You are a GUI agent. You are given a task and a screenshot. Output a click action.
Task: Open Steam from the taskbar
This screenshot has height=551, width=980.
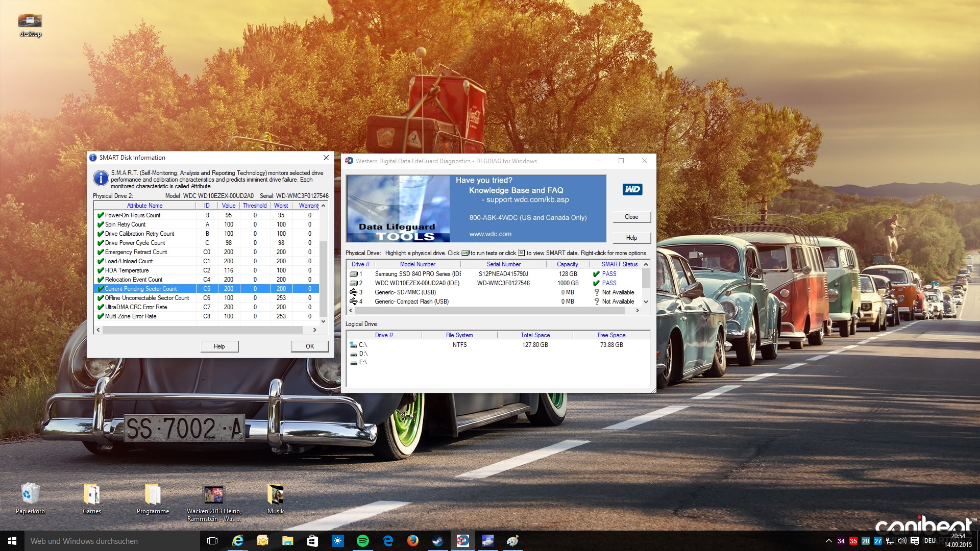(437, 541)
